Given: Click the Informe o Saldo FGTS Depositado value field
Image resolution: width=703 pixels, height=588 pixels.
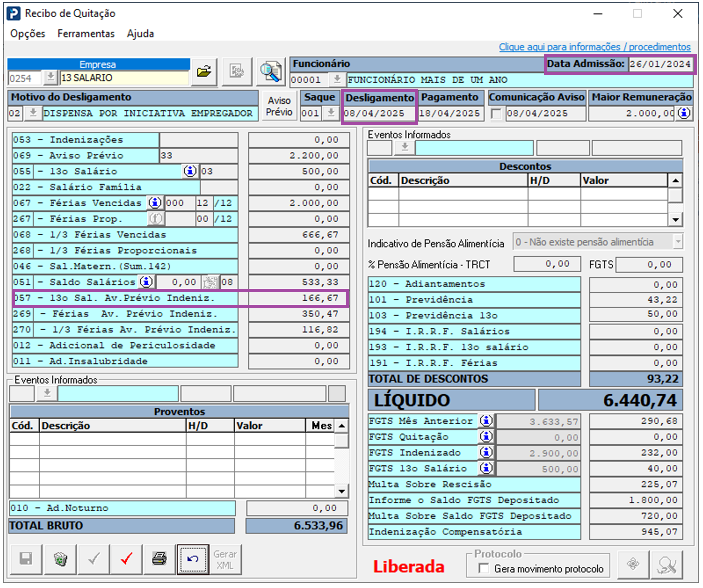Looking at the screenshot, I should [x=636, y=500].
